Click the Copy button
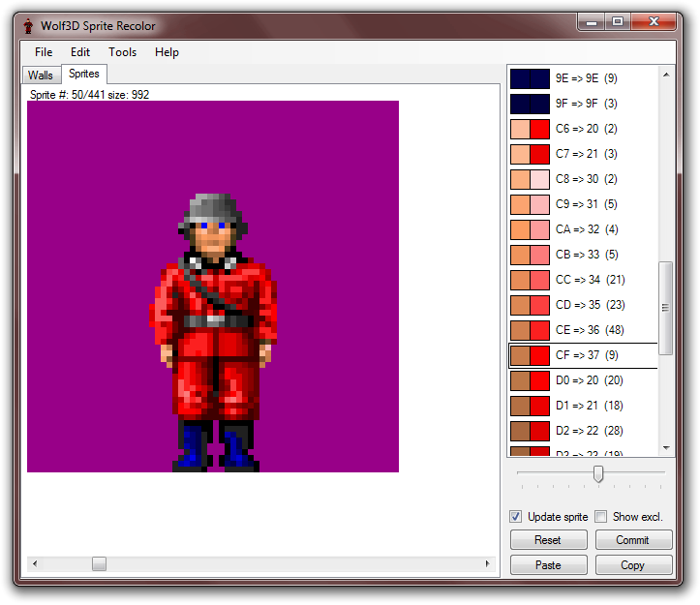This screenshot has width=700, height=605. click(x=633, y=564)
